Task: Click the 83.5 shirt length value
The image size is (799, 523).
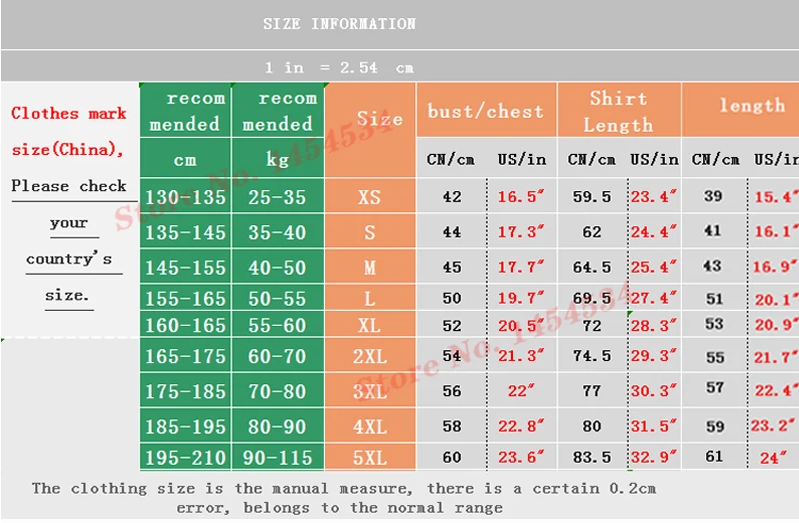Action: coord(592,457)
